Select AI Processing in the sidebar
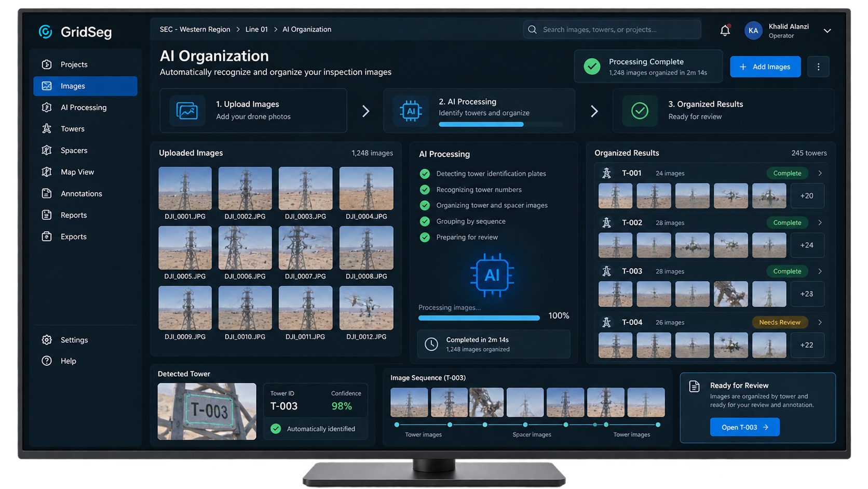 coord(85,108)
